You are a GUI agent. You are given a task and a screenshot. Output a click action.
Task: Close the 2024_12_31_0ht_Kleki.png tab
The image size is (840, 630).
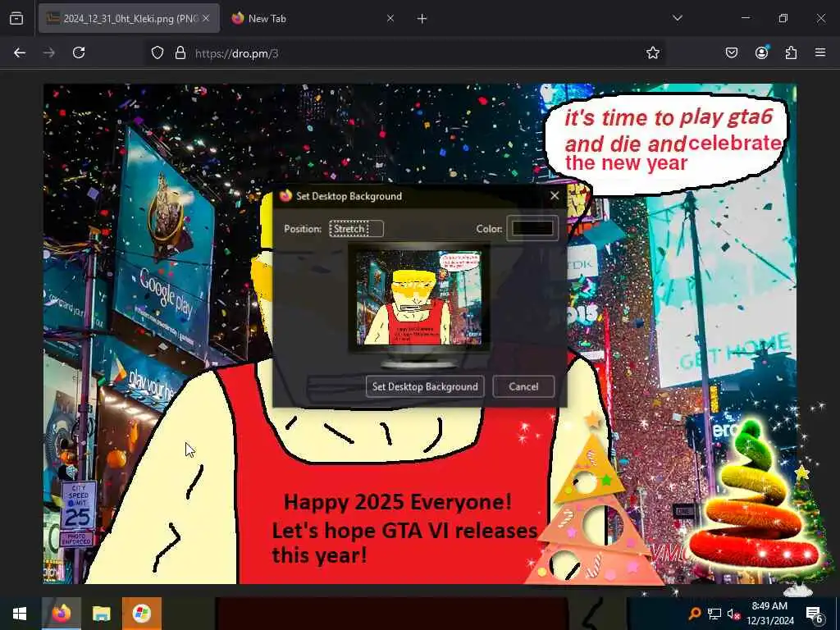pyautogui.click(x=206, y=19)
